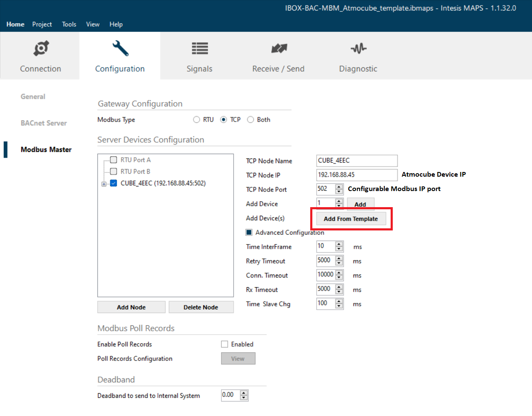Enable the Poll Records checkbox
The width and height of the screenshot is (532, 416).
[x=224, y=344]
